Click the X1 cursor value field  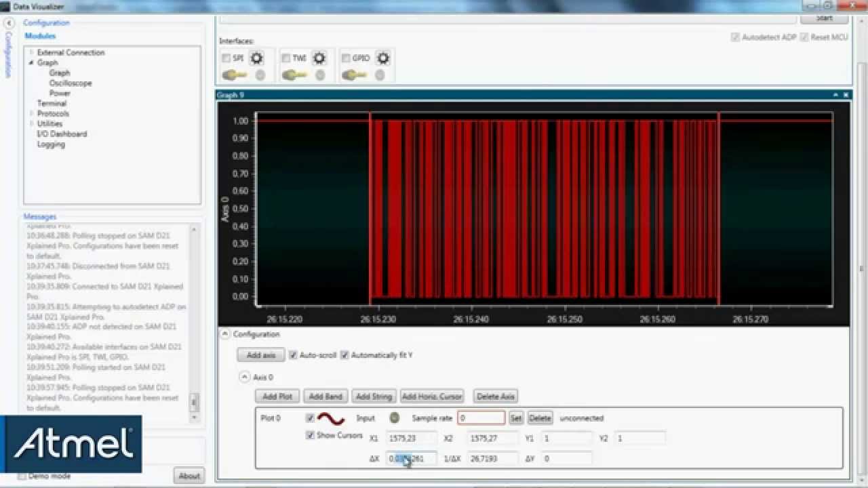(x=411, y=439)
